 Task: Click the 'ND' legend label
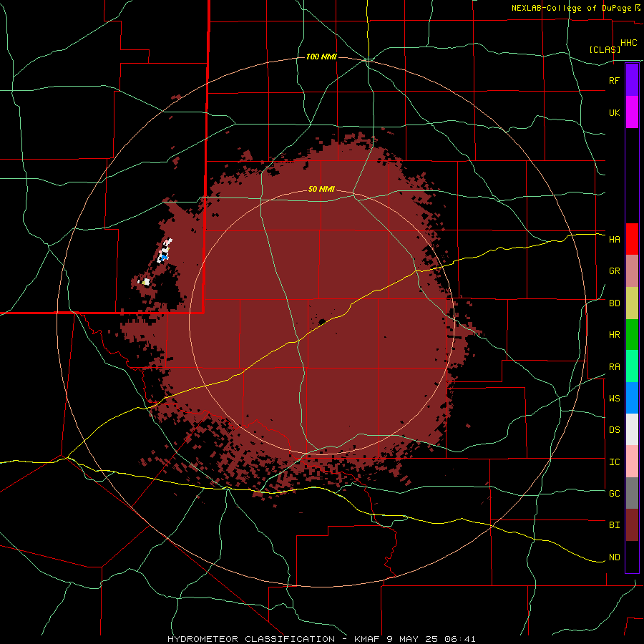tap(614, 557)
